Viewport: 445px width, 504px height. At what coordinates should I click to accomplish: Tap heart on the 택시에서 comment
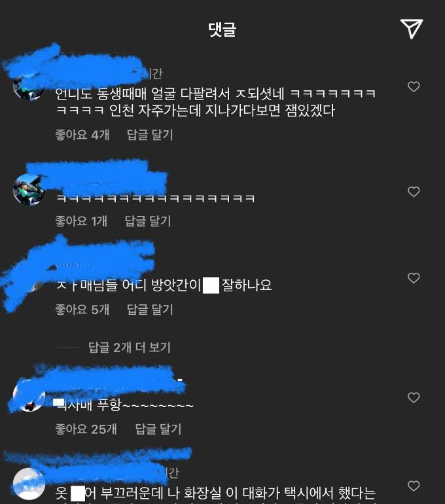point(414,486)
